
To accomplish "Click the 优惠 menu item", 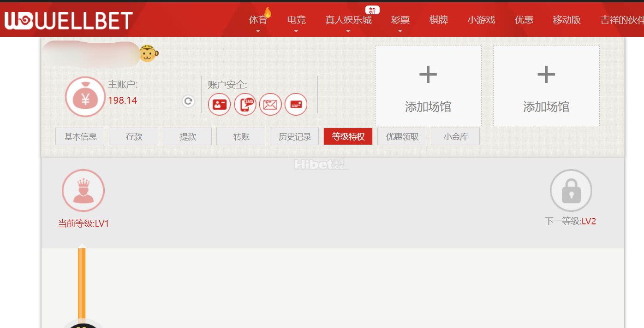I will coord(524,20).
